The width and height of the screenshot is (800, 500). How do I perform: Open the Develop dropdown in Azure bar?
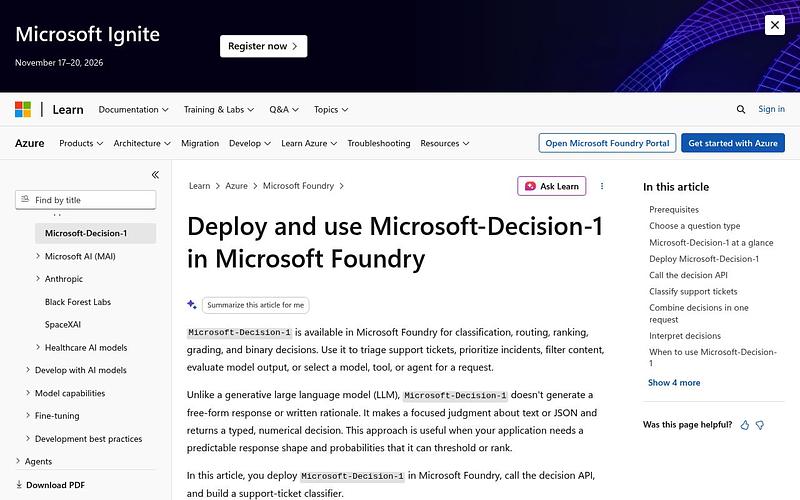(x=249, y=143)
